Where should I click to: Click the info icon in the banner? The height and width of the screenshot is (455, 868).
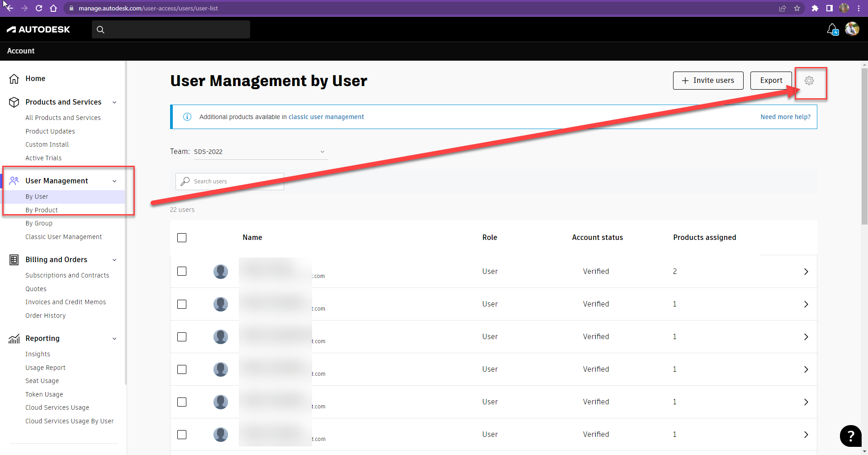pyautogui.click(x=187, y=117)
